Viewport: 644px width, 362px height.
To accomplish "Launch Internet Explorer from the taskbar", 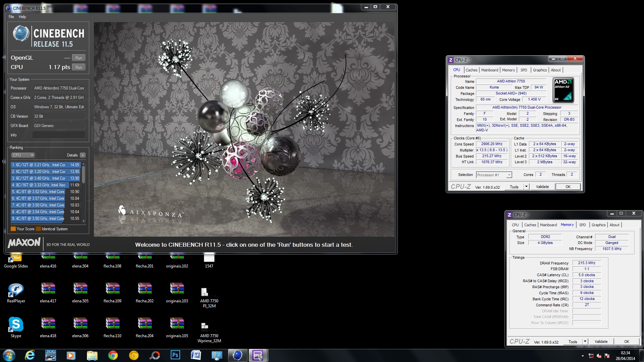I will pyautogui.click(x=30, y=355).
